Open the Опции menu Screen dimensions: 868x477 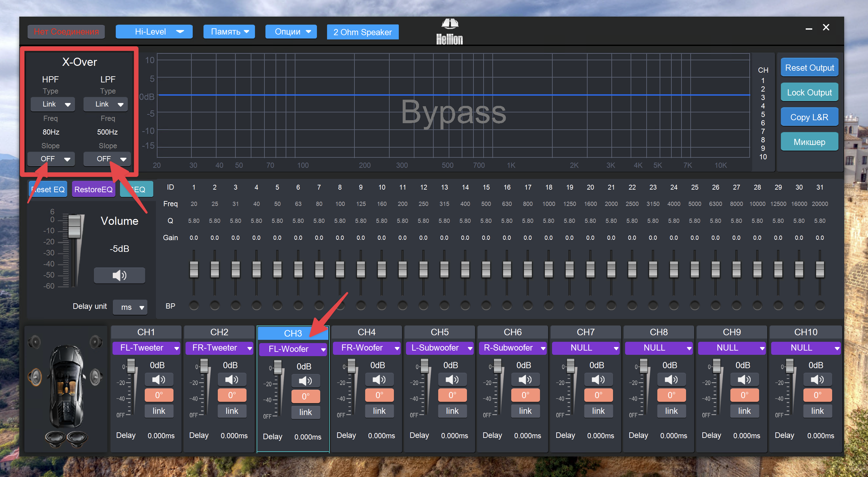click(291, 32)
